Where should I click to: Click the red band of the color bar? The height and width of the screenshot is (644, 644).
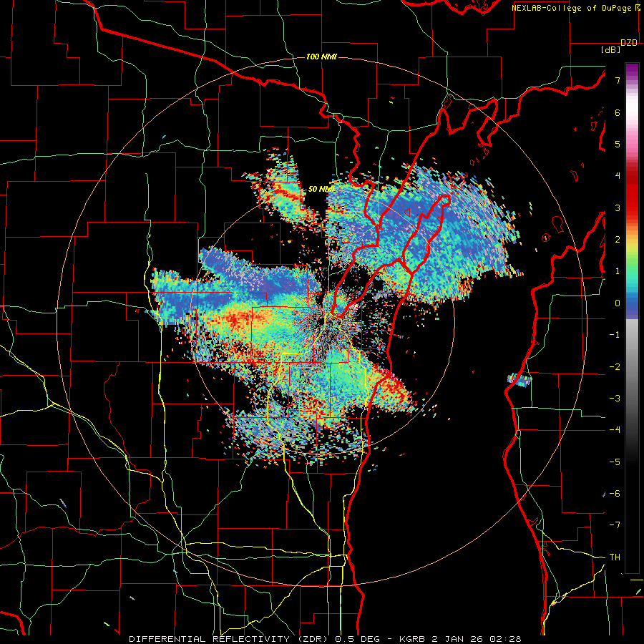click(632, 197)
